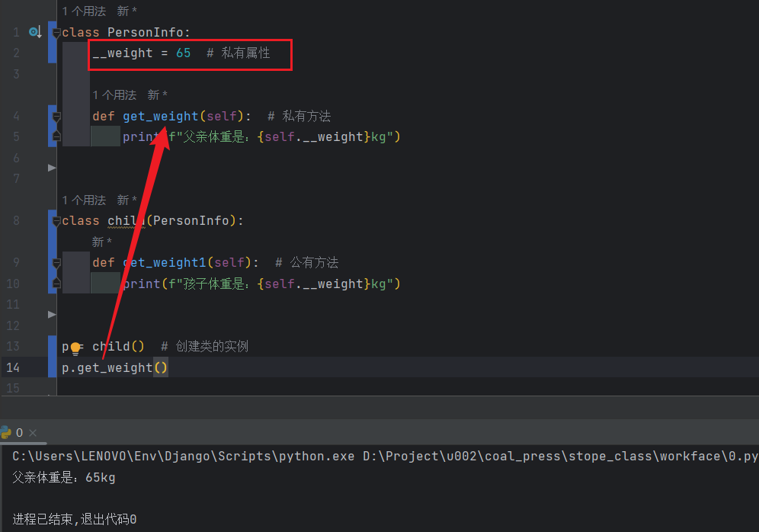759x532 pixels.
Task: Open usages hint above def get_weight
Action: (115, 95)
